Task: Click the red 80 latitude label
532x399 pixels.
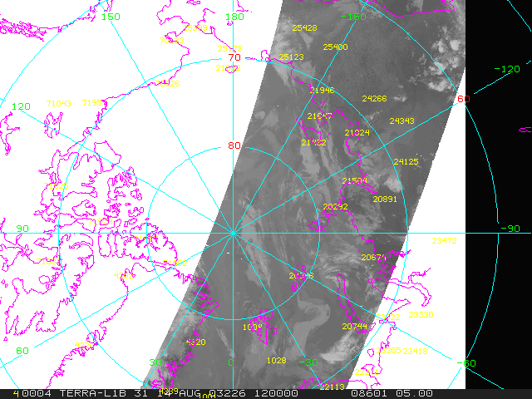Action: click(x=234, y=145)
